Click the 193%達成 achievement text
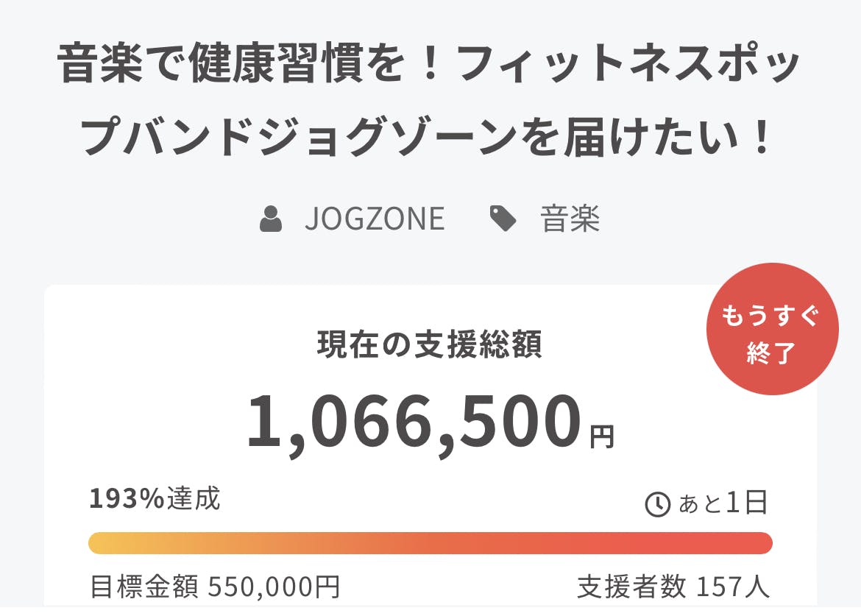Screen dimensions: 861x616 coord(155,500)
